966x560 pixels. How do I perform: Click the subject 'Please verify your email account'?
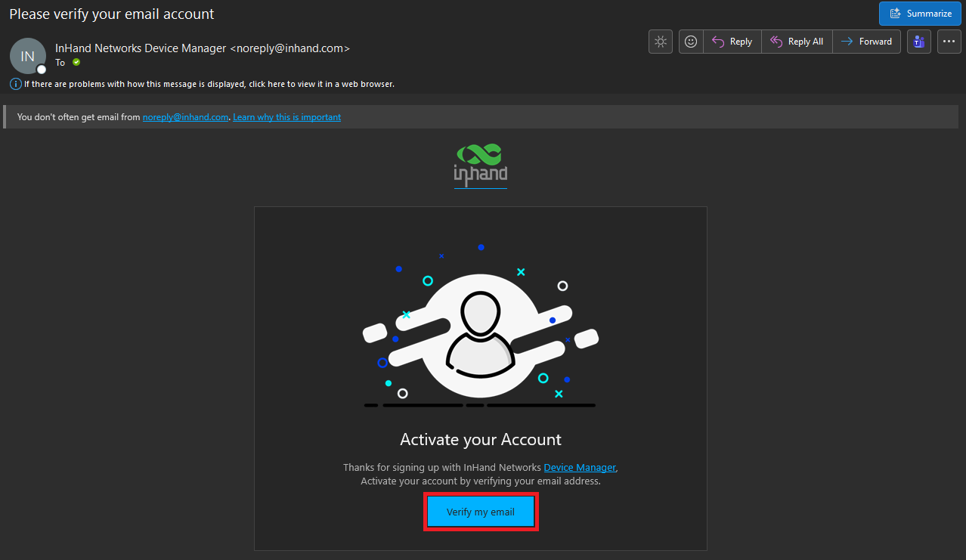112,14
